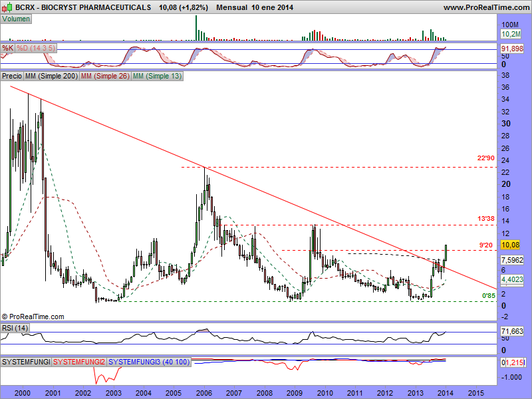
Task: Open MM (Simple 13) moving average settings
Action: coord(157,76)
